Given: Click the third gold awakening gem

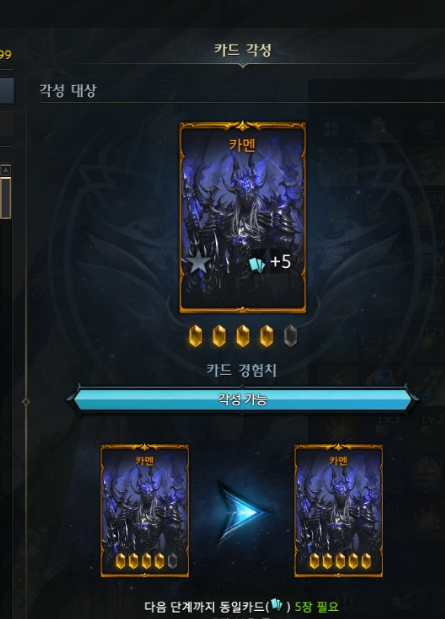Looking at the screenshot, I should coord(243,336).
